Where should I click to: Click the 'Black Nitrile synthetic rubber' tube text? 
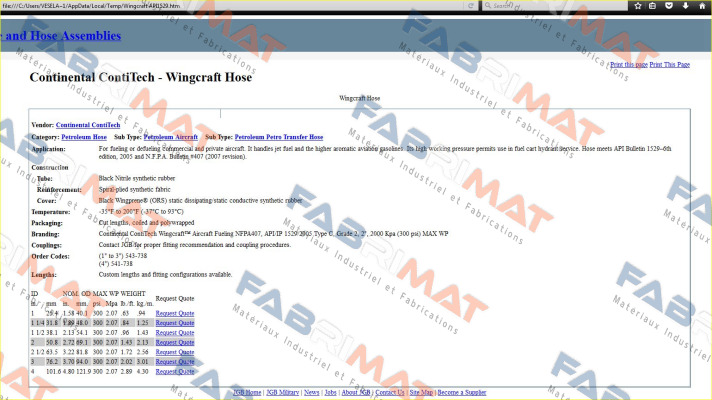coord(137,178)
